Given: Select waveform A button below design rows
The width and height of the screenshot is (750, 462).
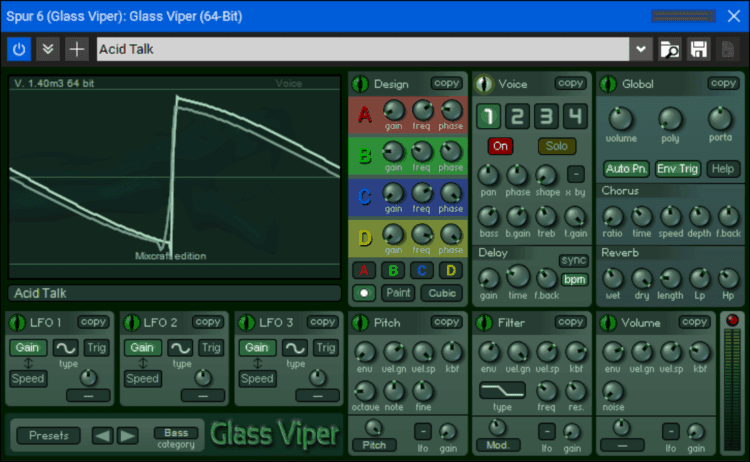Looking at the screenshot, I should [x=364, y=271].
